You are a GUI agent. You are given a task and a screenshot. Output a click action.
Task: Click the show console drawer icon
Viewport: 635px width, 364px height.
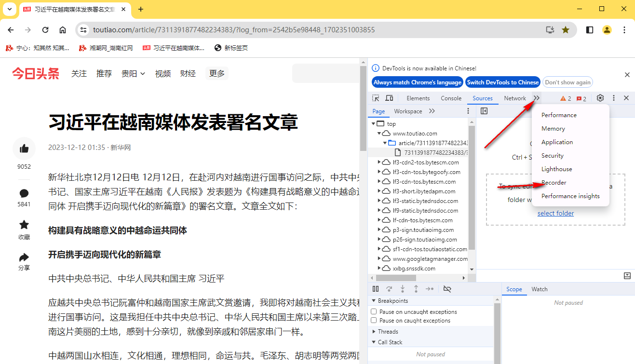click(x=627, y=276)
